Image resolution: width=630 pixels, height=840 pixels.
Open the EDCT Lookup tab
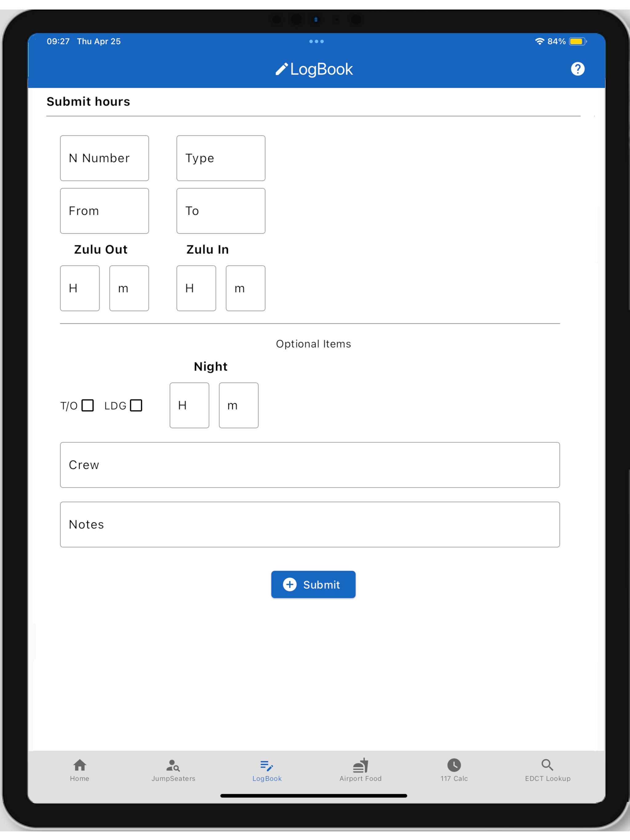pyautogui.click(x=548, y=770)
